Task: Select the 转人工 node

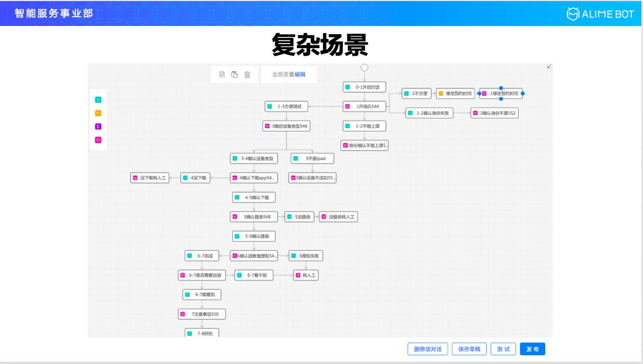Action: (306, 275)
